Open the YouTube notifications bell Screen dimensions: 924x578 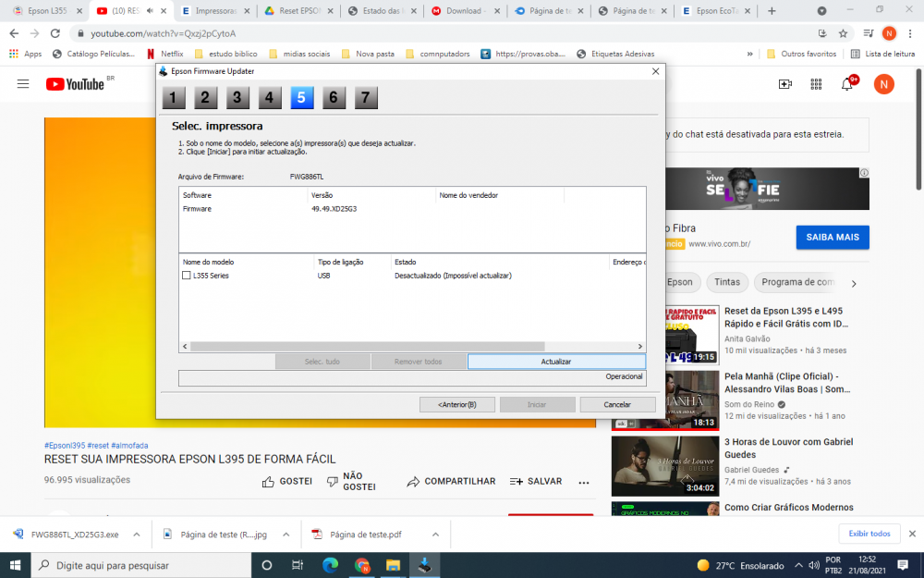[846, 84]
